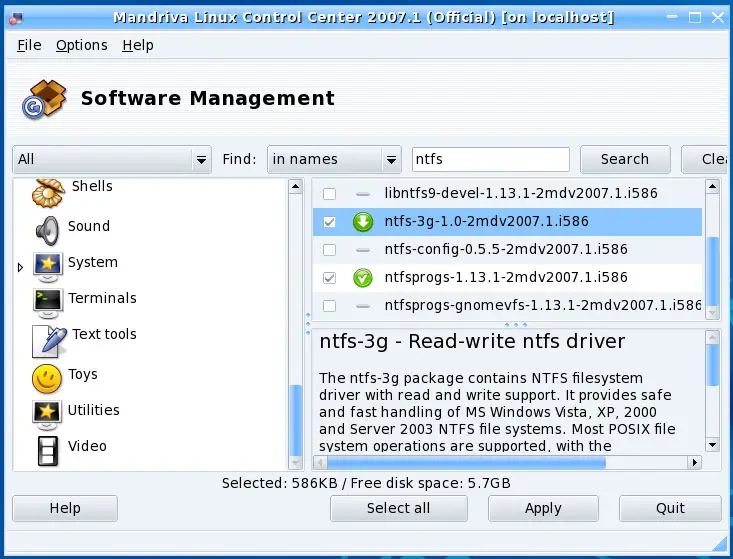Click the 'Selected: 586KB / Free disk space' status text
This screenshot has height=559, width=733.
[366, 483]
